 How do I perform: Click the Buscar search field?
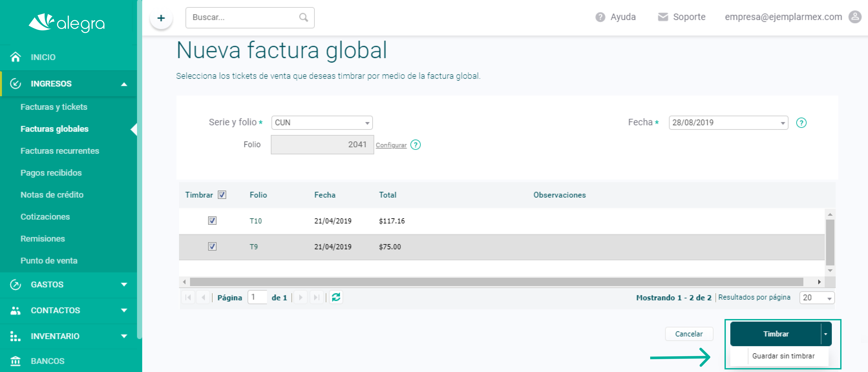tap(250, 17)
